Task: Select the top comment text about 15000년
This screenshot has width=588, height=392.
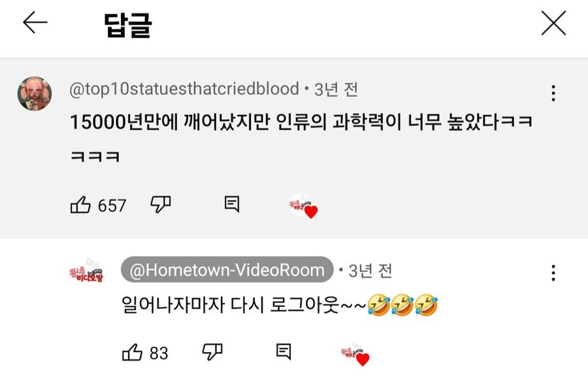Action: tap(301, 139)
